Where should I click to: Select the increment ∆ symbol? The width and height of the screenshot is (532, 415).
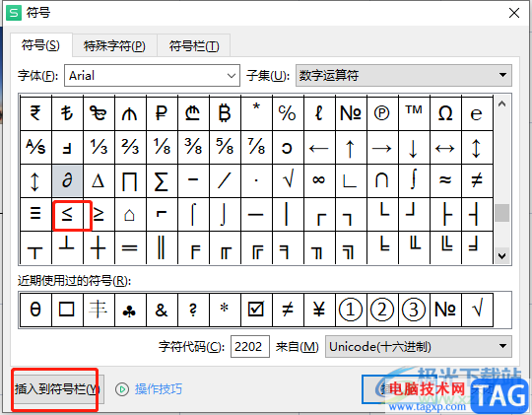tap(99, 180)
